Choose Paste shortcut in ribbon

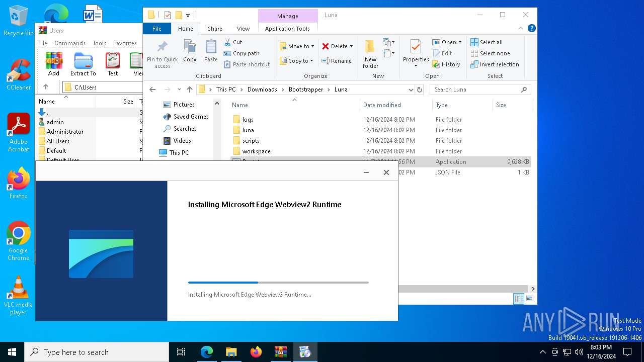click(x=247, y=64)
